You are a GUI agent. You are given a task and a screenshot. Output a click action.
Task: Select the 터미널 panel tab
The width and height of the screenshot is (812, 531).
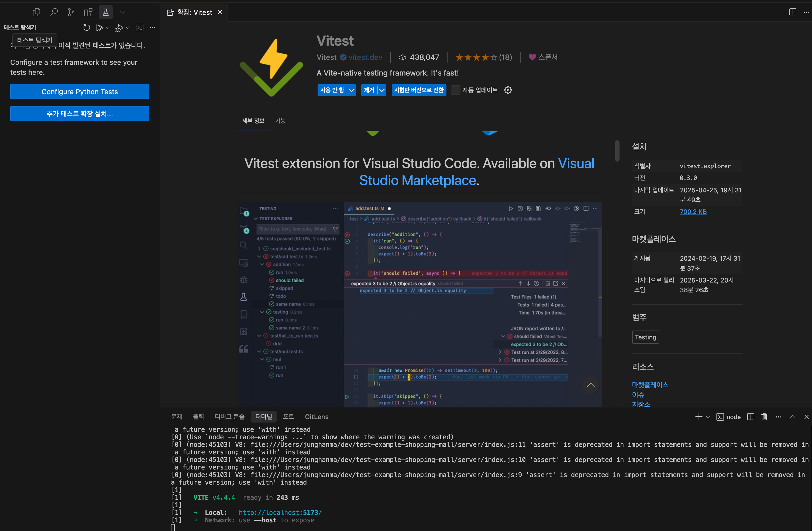click(264, 417)
